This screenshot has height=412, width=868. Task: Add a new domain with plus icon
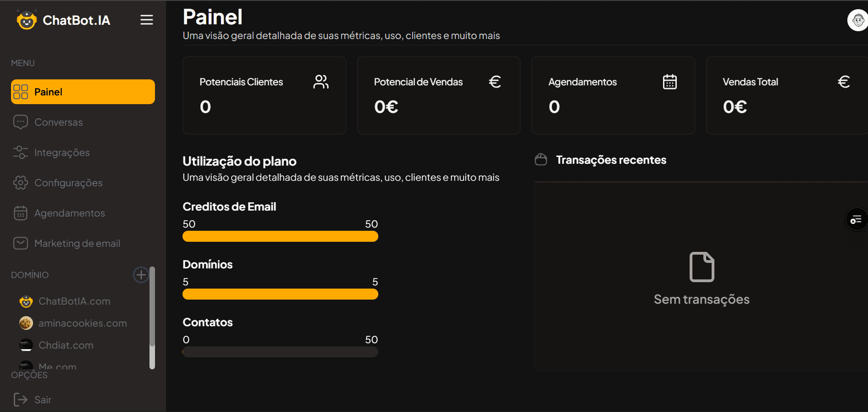141,275
